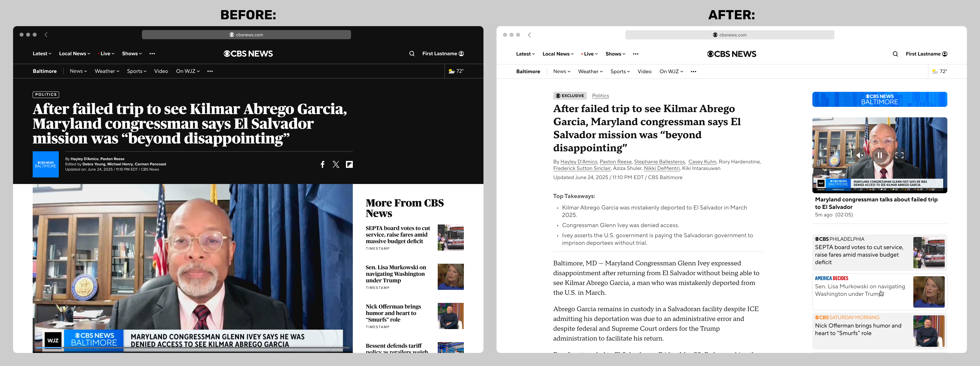The image size is (980, 366).
Task: Pause the congressman video
Action: click(880, 155)
